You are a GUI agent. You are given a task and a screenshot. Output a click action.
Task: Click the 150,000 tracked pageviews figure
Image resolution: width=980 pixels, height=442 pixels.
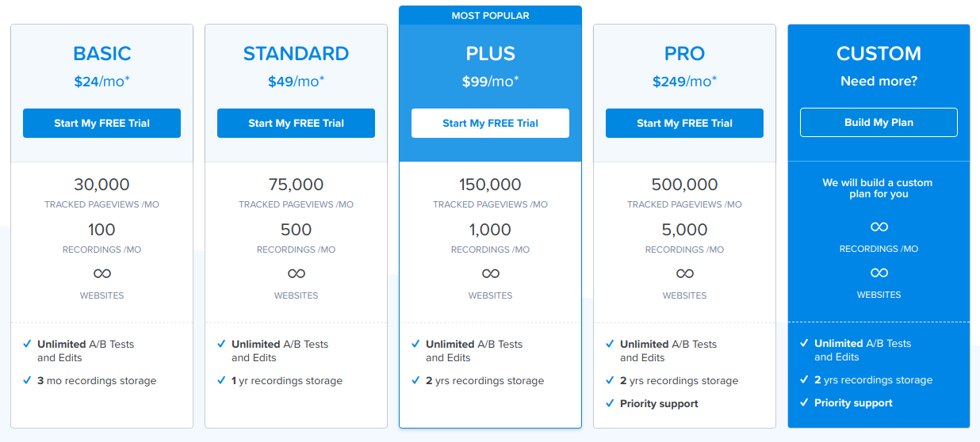[490, 185]
